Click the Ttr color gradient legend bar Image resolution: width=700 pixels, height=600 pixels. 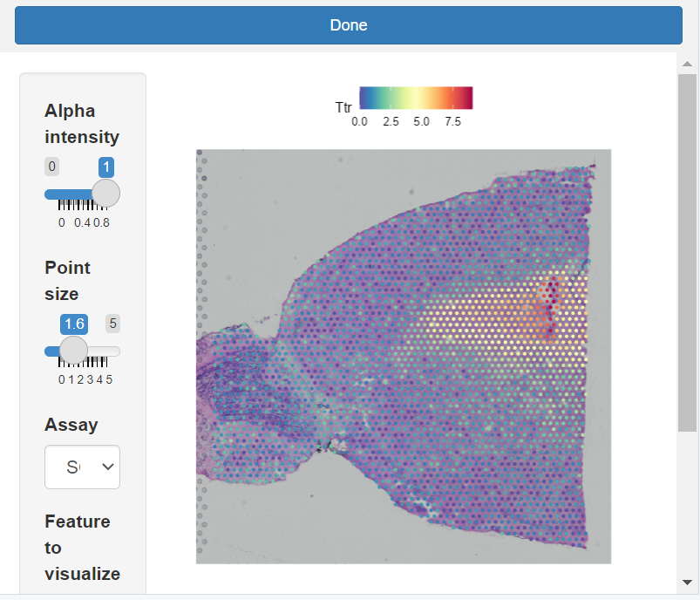tap(416, 98)
